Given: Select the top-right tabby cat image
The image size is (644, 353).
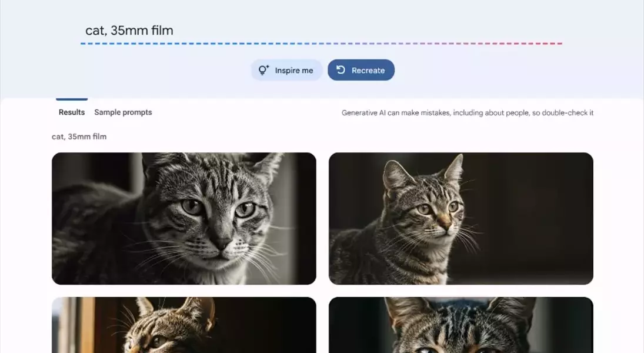Looking at the screenshot, I should [x=461, y=218].
